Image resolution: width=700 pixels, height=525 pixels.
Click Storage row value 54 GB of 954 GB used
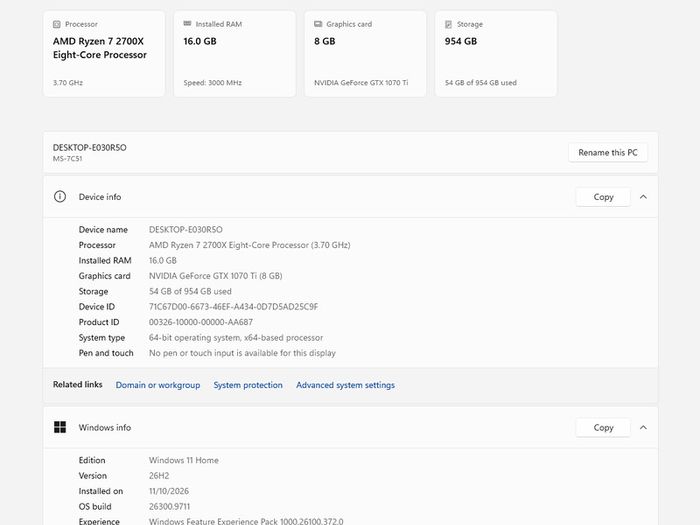coord(190,291)
